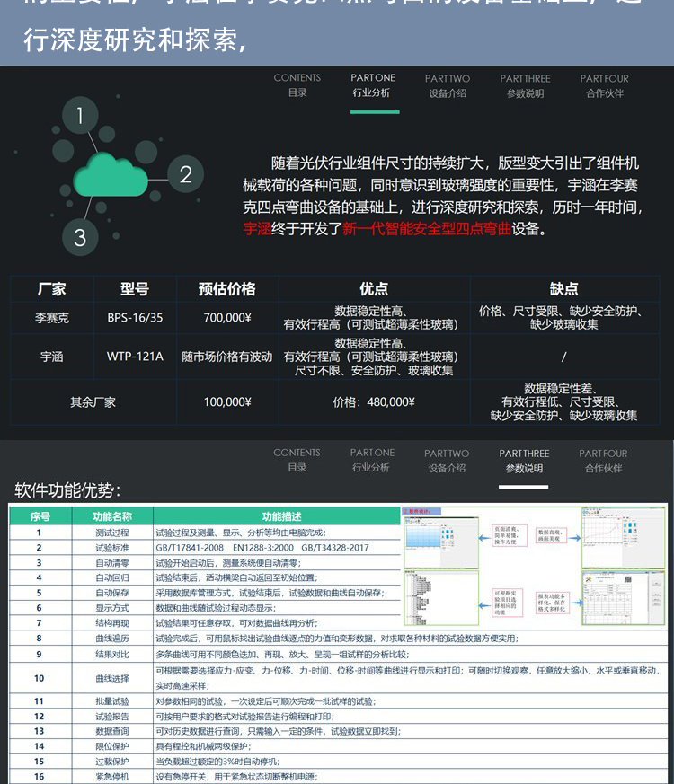Open top-left blue software screenshot thumbnail

(441, 542)
